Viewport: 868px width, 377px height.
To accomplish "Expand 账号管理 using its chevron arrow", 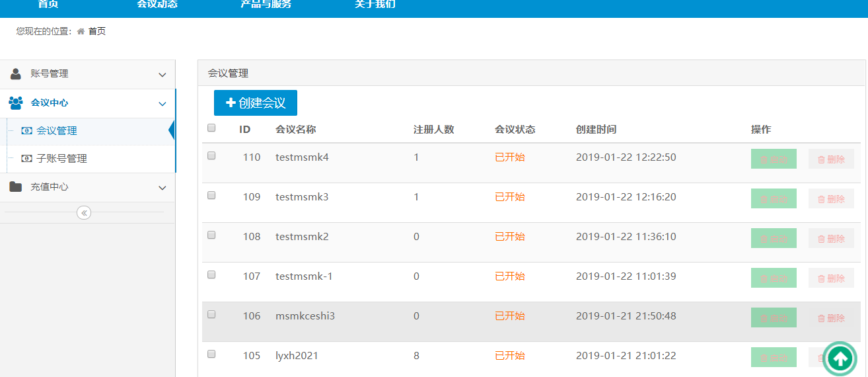I will (162, 75).
